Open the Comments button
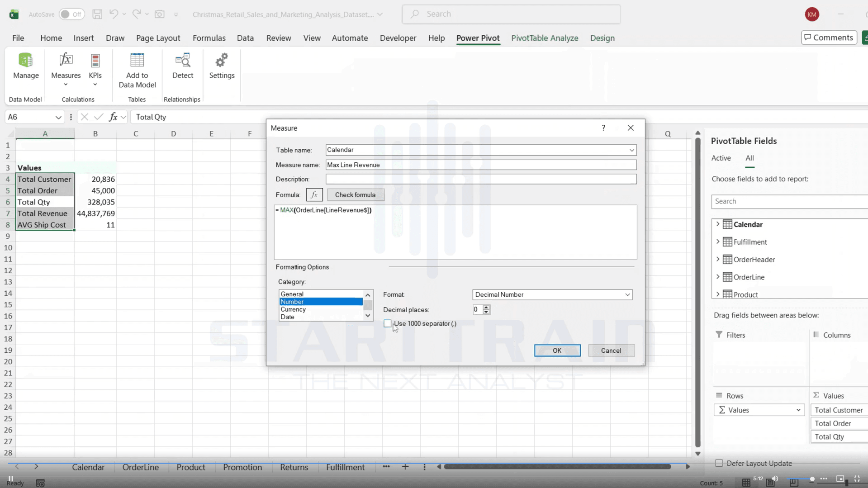The width and height of the screenshot is (868, 488). point(829,38)
